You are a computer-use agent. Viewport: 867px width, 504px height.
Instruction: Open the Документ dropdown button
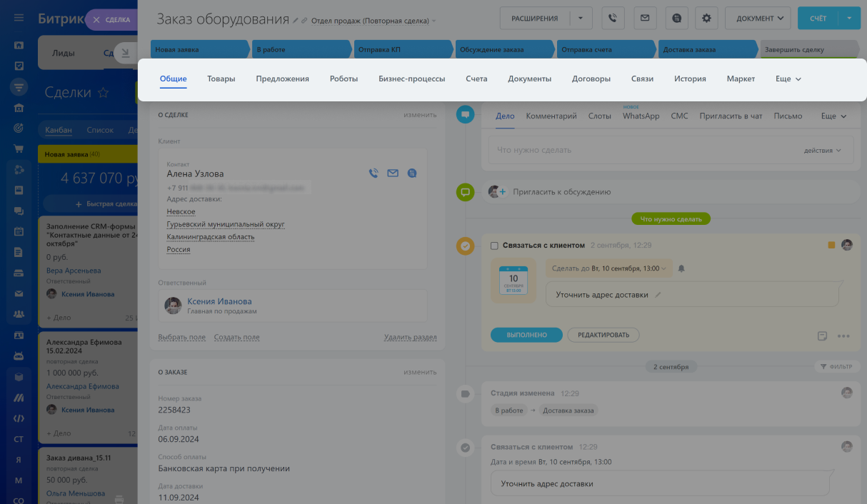[758, 18]
